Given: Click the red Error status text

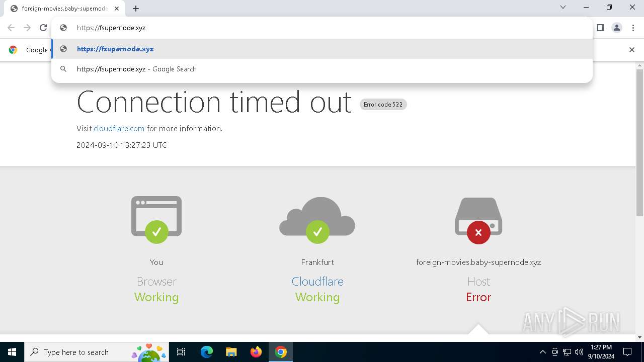Looking at the screenshot, I should coord(478,297).
